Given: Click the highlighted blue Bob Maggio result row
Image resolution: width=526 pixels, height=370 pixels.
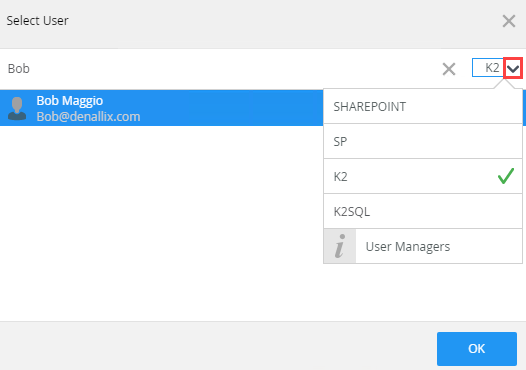Looking at the screenshot, I should (161, 108).
